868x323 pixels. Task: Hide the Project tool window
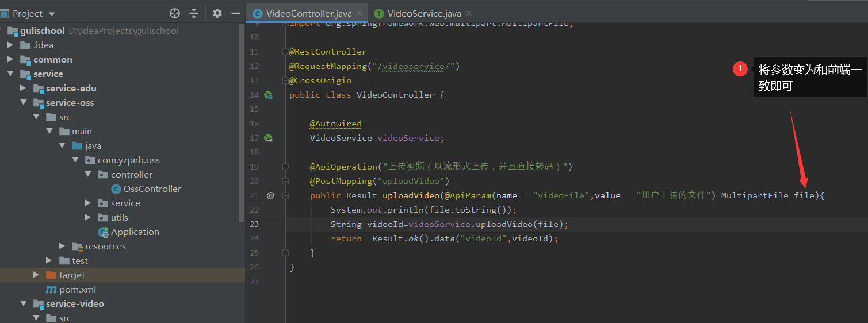pos(235,13)
